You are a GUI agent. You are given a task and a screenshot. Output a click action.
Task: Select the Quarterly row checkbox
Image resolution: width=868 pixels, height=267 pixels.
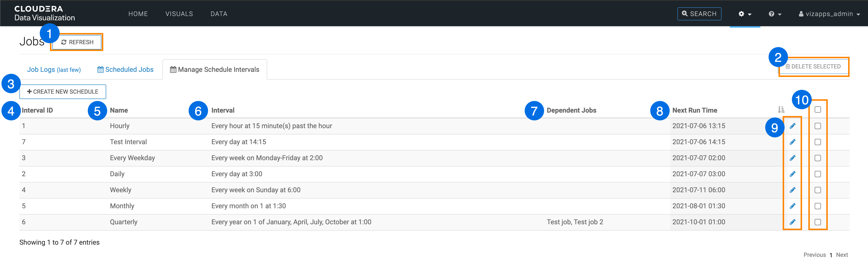pyautogui.click(x=818, y=222)
